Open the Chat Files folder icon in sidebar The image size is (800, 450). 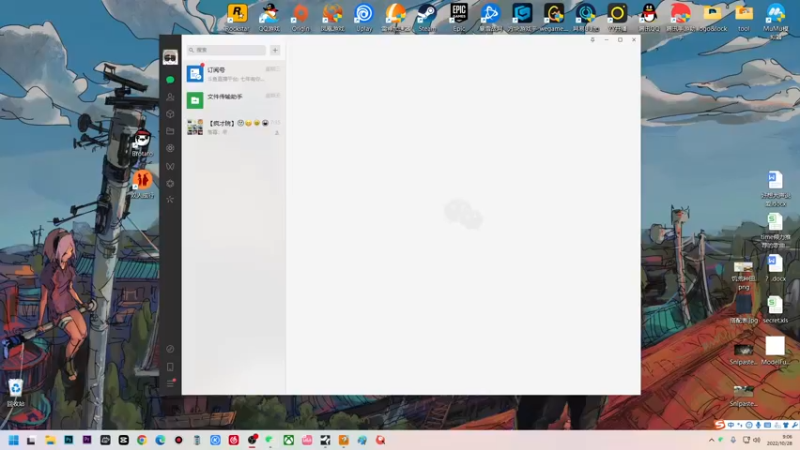tap(170, 131)
